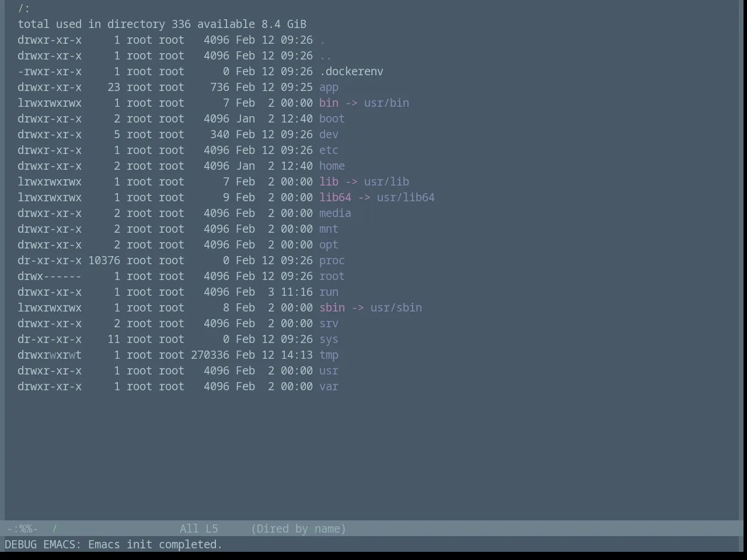Click the 11:16 timestamp of run

point(296,292)
